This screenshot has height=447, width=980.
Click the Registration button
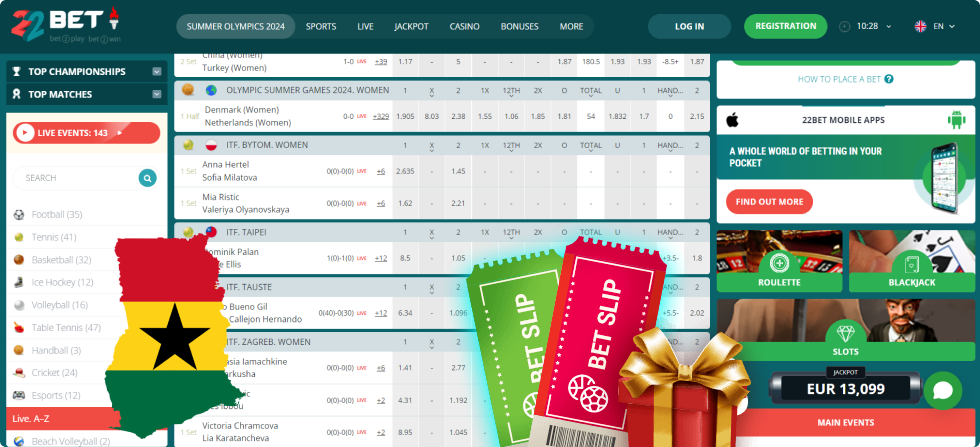point(786,26)
